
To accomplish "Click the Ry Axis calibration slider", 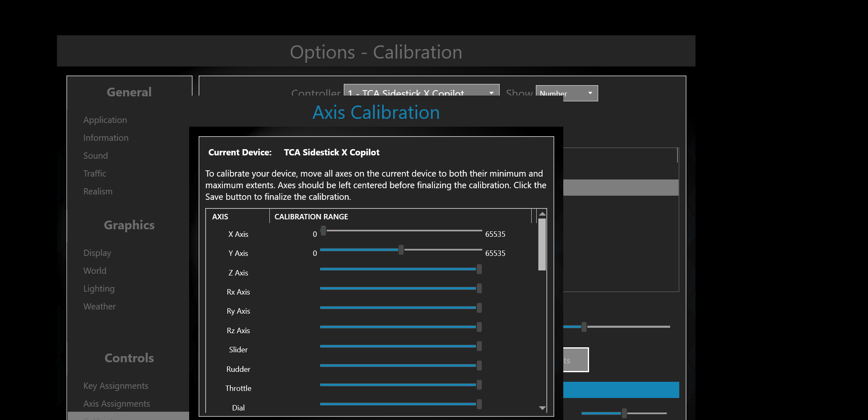I will (x=401, y=308).
